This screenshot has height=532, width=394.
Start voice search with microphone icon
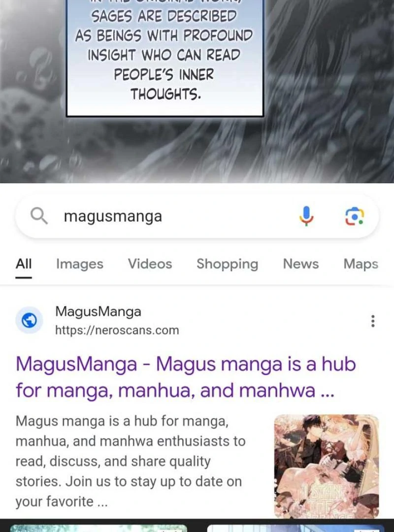coord(306,216)
